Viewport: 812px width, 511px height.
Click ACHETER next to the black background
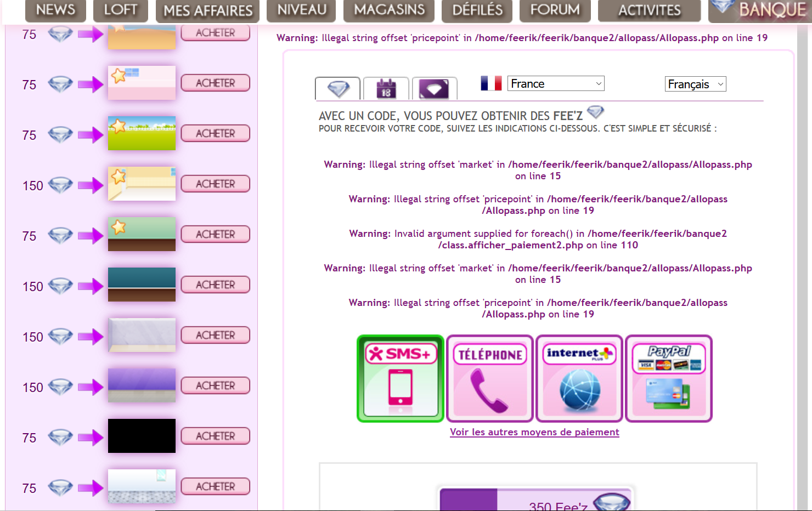click(x=216, y=436)
